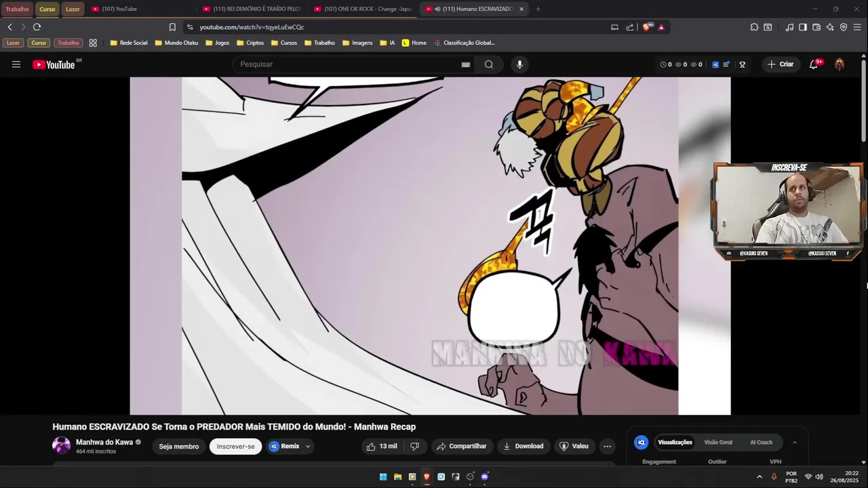Click the Download button
868x488 pixels.
pyautogui.click(x=523, y=446)
